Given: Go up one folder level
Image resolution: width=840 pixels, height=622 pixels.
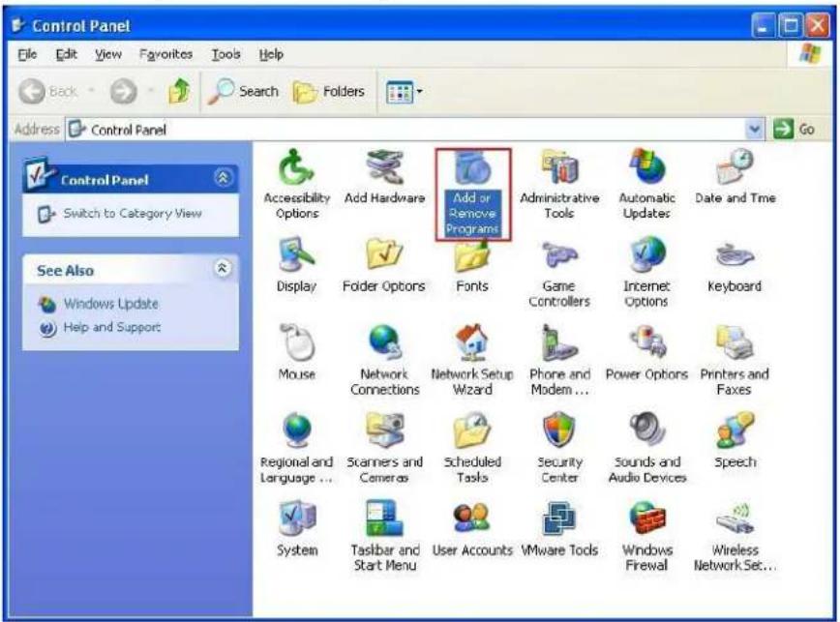Looking at the screenshot, I should tap(179, 91).
